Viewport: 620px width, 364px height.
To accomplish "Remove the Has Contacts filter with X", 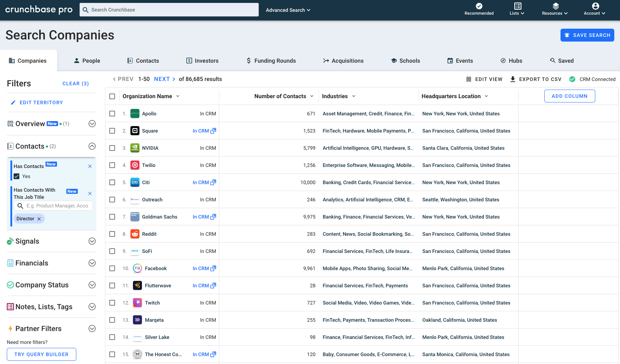I will coord(90,166).
